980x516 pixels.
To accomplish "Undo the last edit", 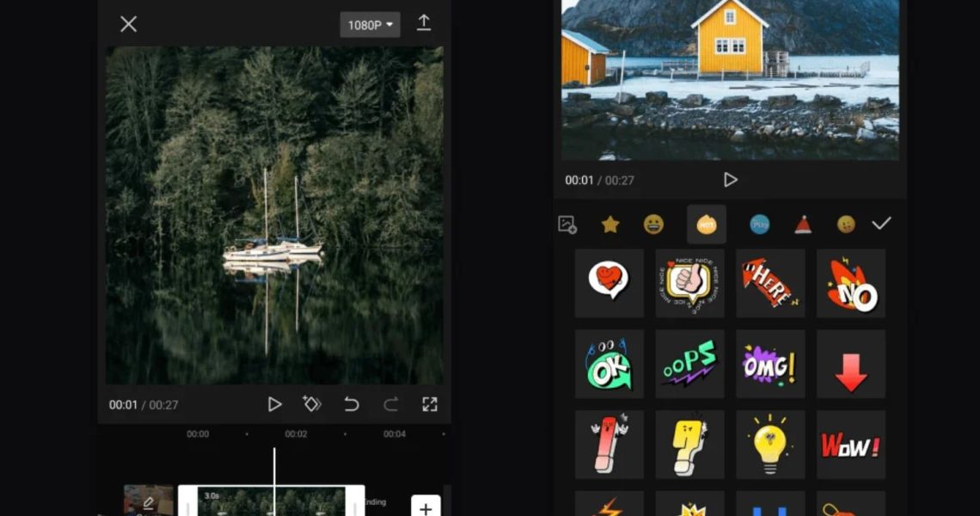I will pos(352,405).
